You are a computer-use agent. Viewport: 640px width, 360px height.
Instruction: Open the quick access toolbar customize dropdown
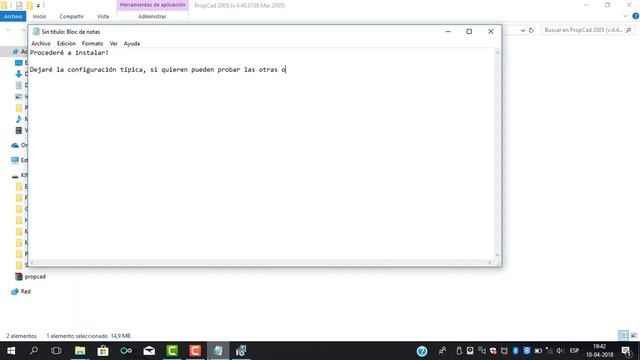point(38,5)
